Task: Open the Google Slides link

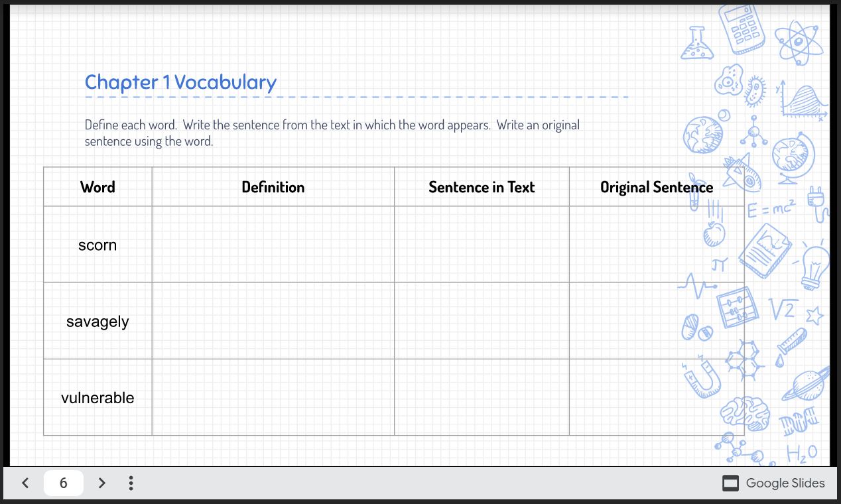Action: 773,483
